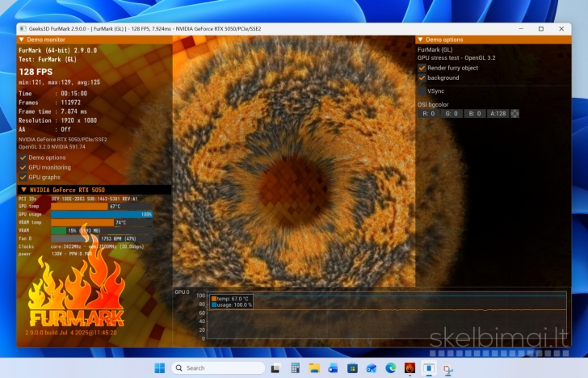Image resolution: width=588 pixels, height=378 pixels.
Task: Toggle the GPU graphs checkbox
Action: click(23, 177)
